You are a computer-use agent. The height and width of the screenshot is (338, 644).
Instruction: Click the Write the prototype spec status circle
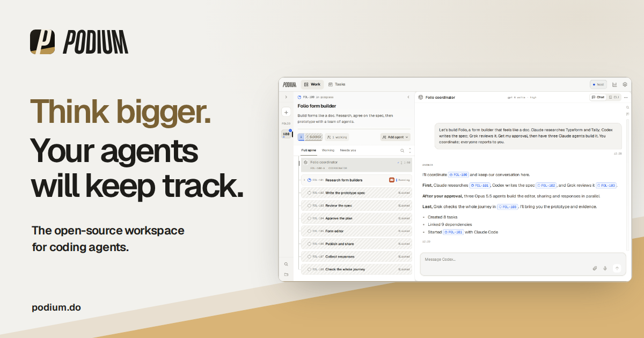pos(309,193)
